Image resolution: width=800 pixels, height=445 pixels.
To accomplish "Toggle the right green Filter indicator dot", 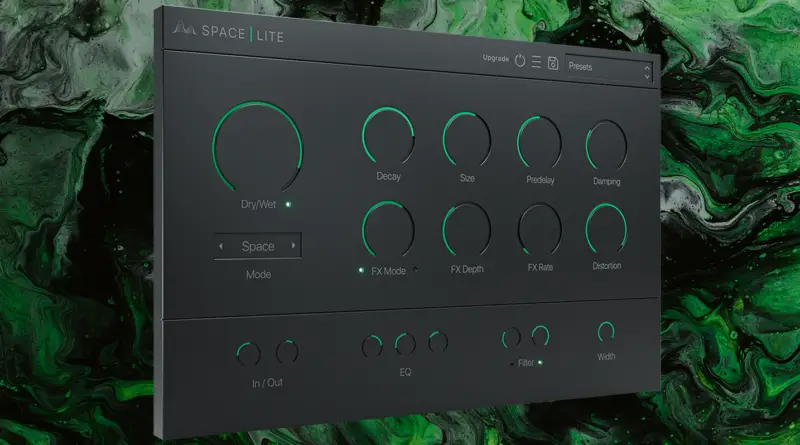I will pos(540,362).
